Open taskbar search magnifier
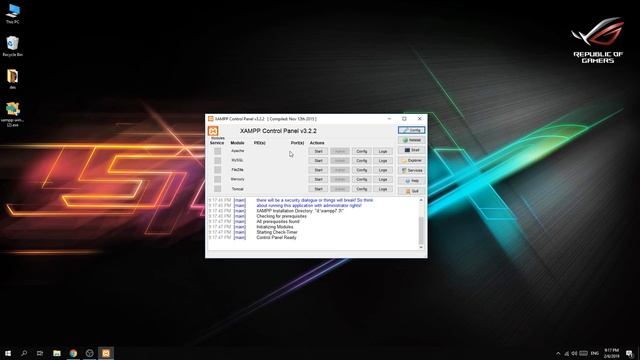Image resolution: width=640 pixels, height=360 pixels. tap(24, 353)
